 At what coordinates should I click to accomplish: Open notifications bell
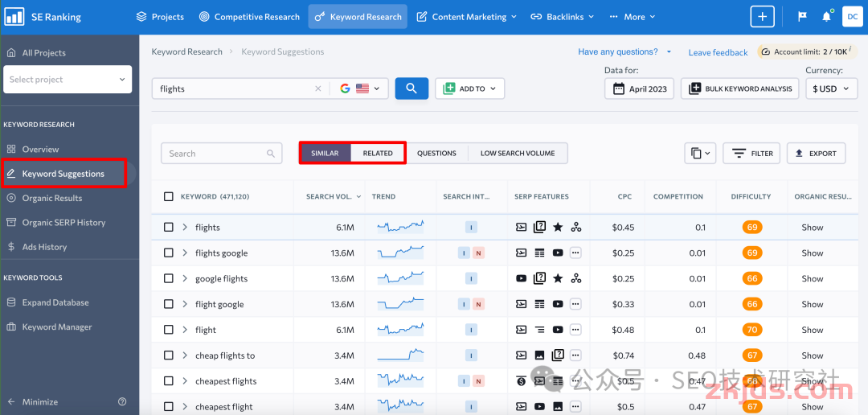(826, 17)
